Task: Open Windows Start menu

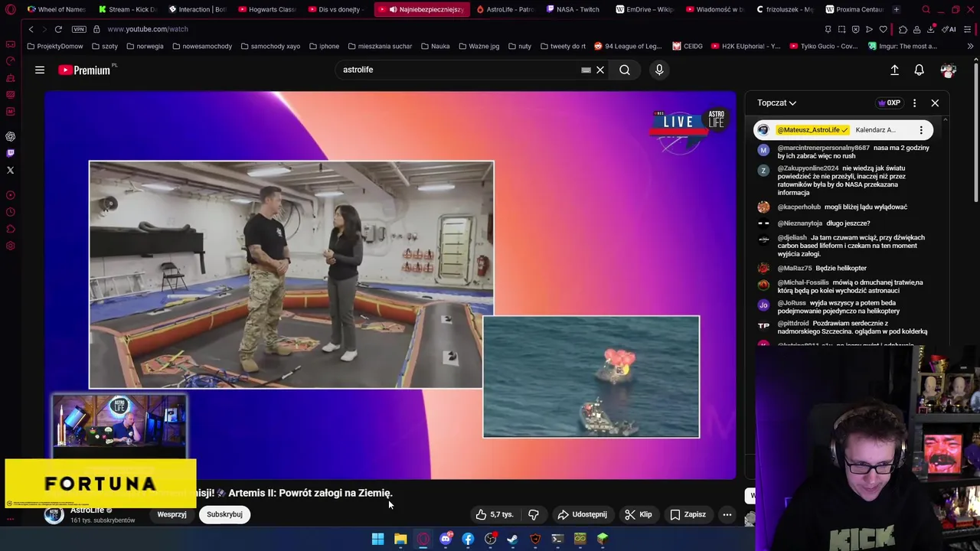Action: coord(377,539)
